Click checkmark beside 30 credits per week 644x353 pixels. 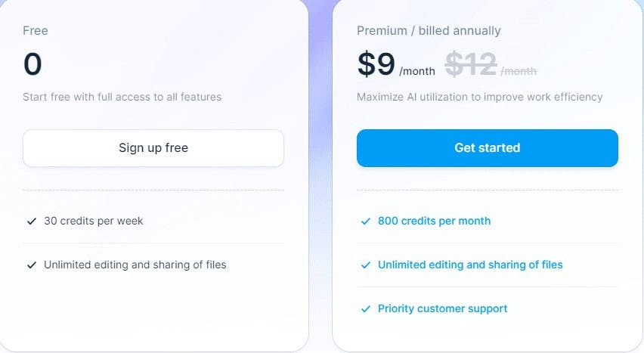coord(32,221)
